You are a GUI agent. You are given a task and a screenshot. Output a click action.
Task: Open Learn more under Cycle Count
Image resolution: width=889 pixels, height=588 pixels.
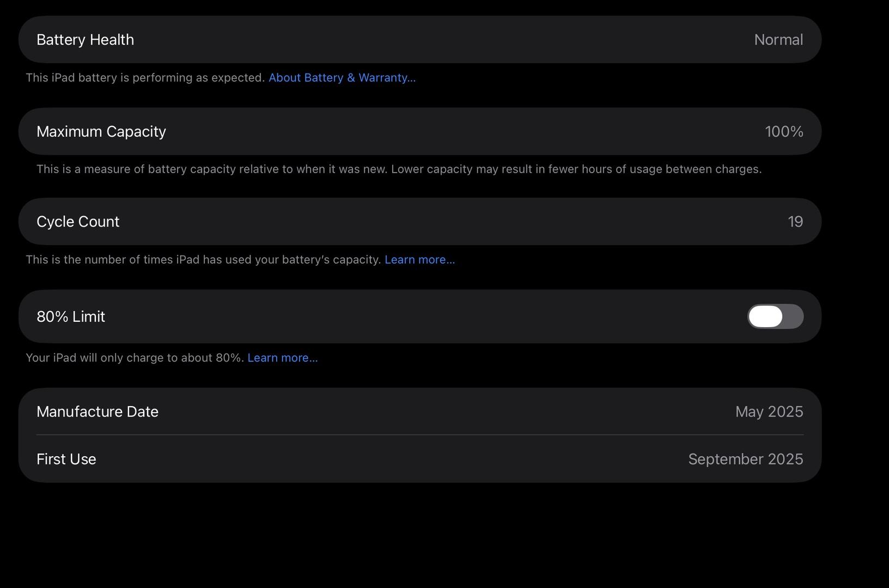click(x=419, y=260)
